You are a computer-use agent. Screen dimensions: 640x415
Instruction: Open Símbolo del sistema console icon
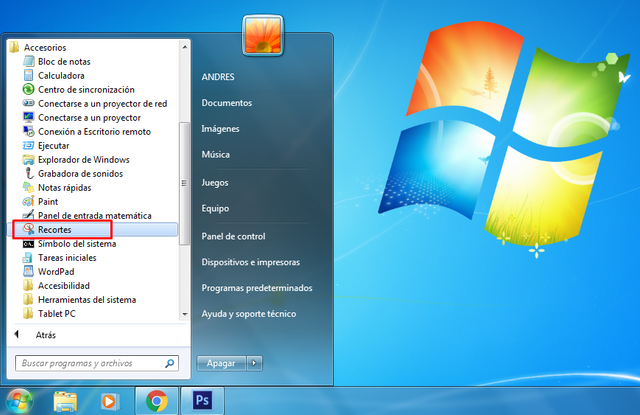(29, 244)
